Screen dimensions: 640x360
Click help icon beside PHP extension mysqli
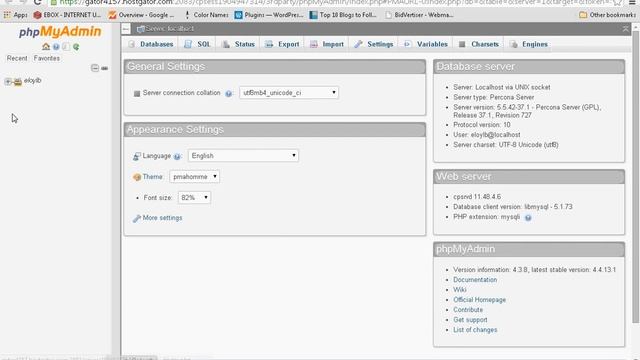coord(528,218)
